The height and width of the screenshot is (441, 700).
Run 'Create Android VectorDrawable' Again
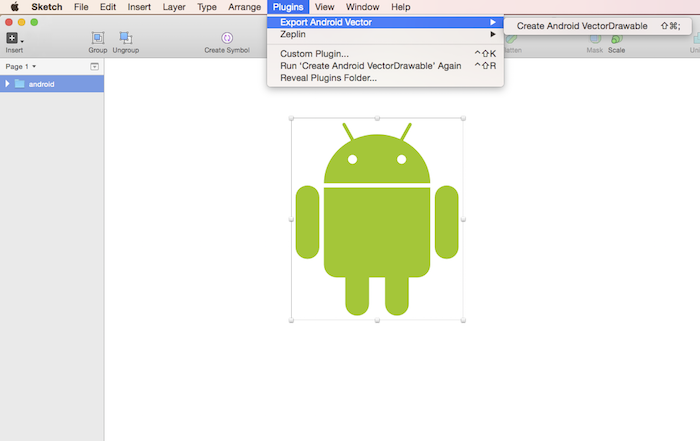tap(385, 66)
